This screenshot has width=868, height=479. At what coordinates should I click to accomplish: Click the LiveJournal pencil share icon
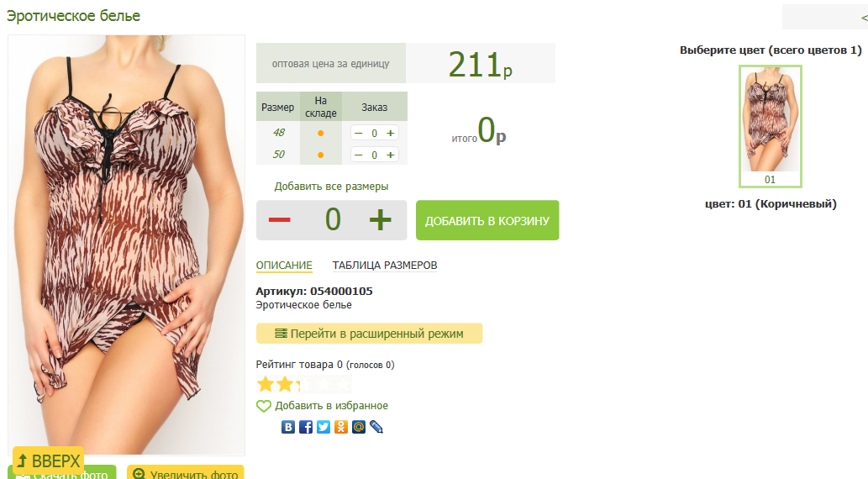[x=376, y=427]
